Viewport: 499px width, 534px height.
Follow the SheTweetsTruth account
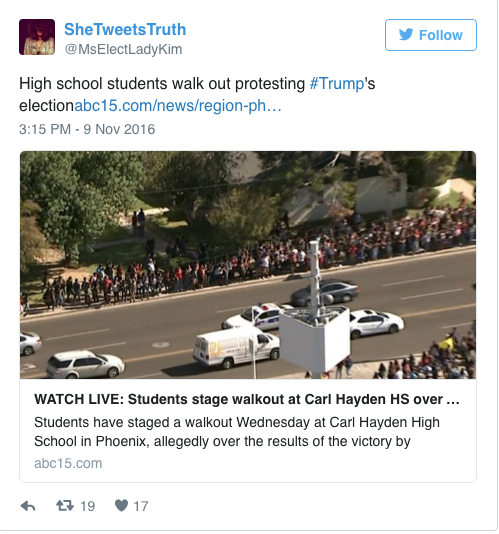tap(431, 35)
